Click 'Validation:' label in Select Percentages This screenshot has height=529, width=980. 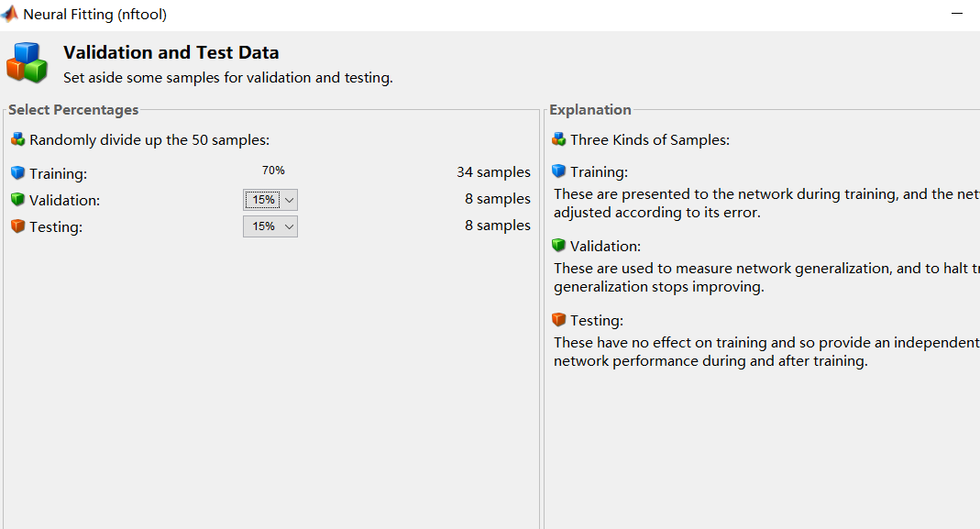tap(64, 200)
